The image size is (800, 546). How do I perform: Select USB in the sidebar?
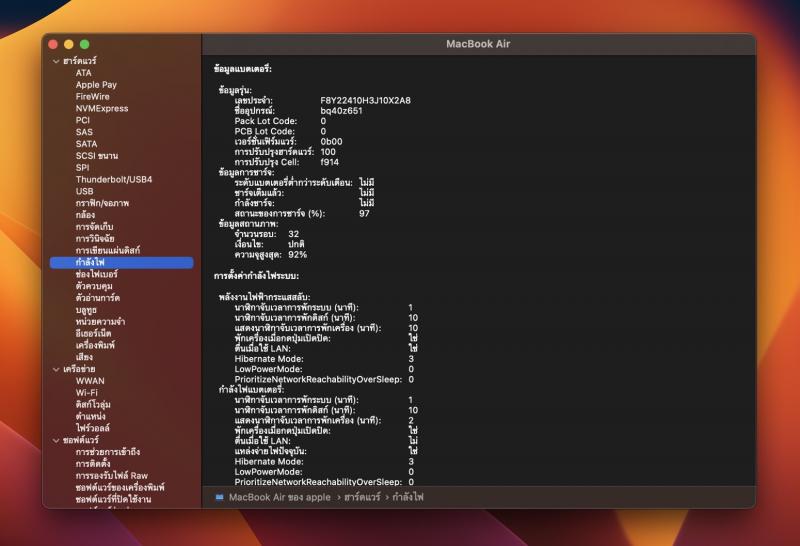pos(85,191)
